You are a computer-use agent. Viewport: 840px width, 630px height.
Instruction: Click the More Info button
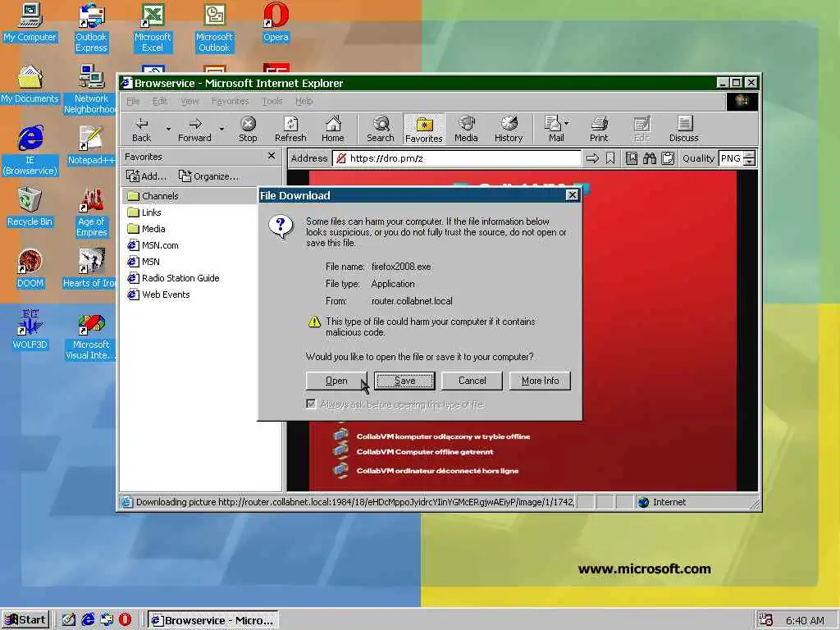[540, 381]
